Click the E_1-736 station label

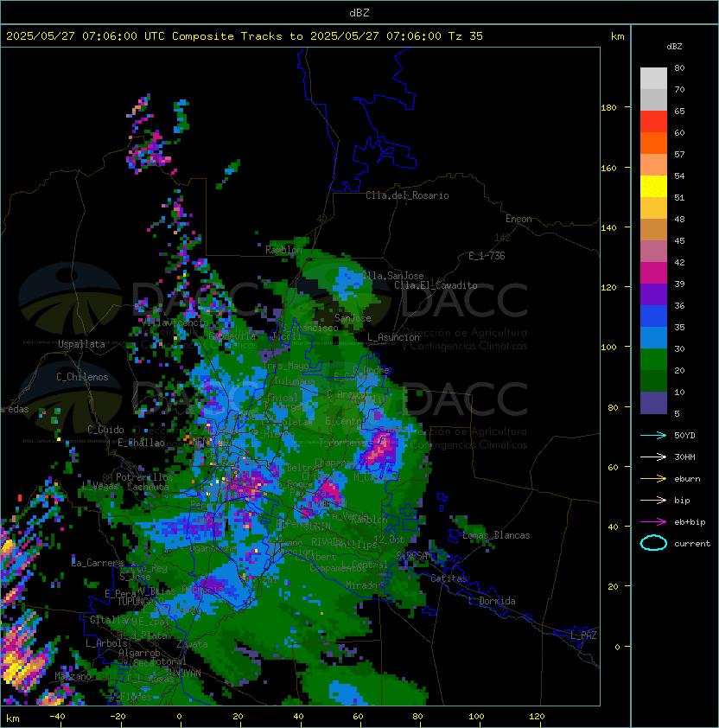click(x=487, y=256)
